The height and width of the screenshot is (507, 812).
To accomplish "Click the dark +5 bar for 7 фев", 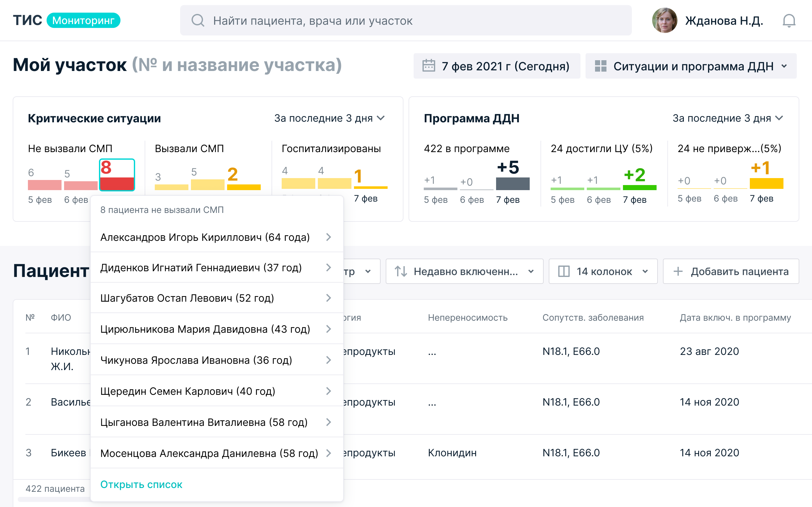I will (x=512, y=184).
